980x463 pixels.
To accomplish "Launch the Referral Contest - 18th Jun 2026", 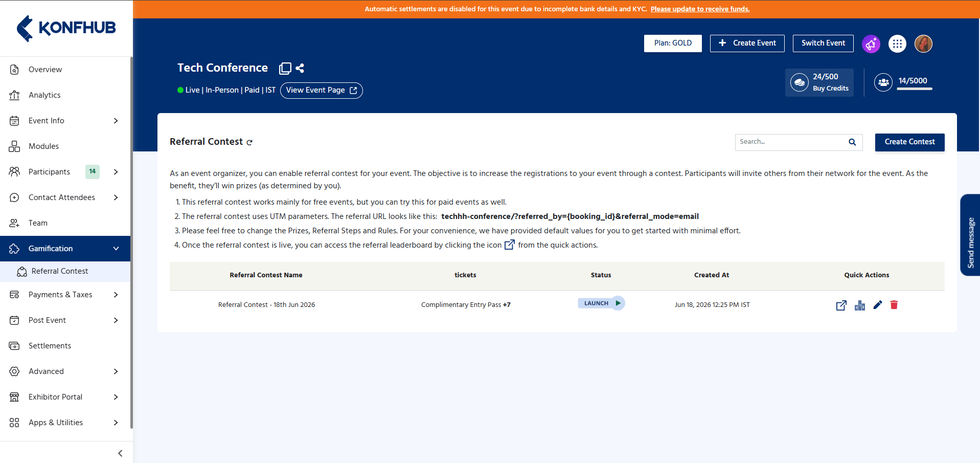I will pos(601,303).
